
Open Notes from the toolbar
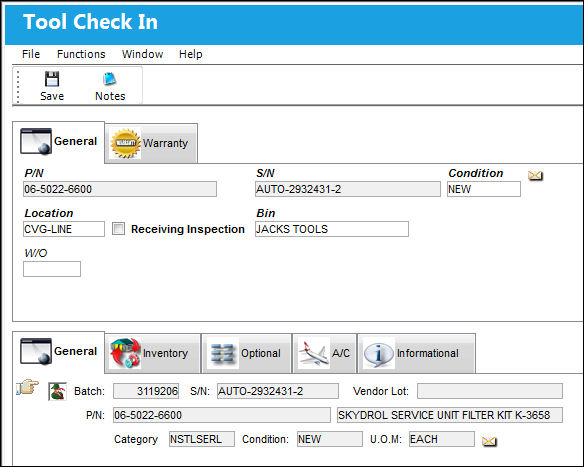(110, 86)
